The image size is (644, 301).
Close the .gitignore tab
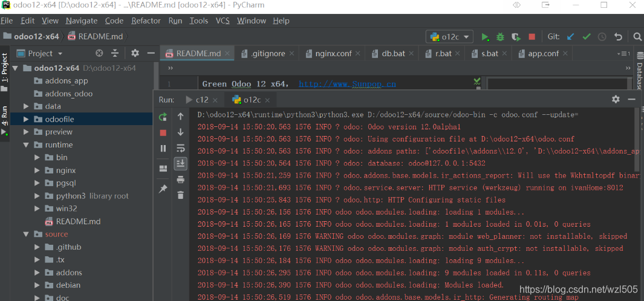click(291, 53)
